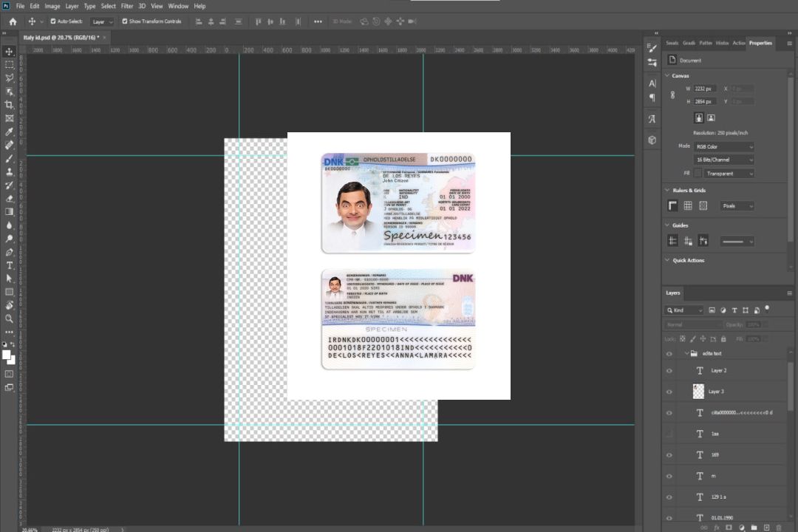
Task: Open the Fill Transparent dropdown
Action: (729, 174)
